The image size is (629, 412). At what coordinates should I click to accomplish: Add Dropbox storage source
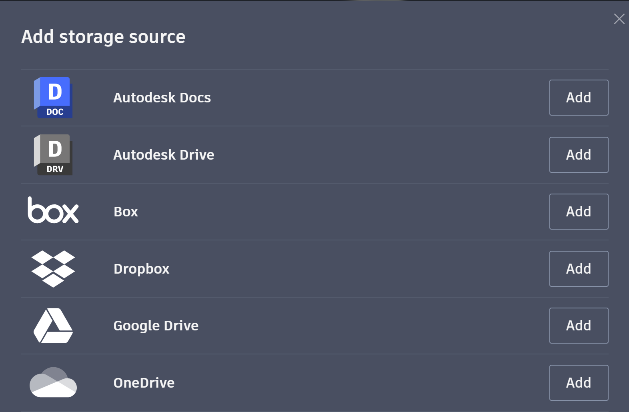578,269
